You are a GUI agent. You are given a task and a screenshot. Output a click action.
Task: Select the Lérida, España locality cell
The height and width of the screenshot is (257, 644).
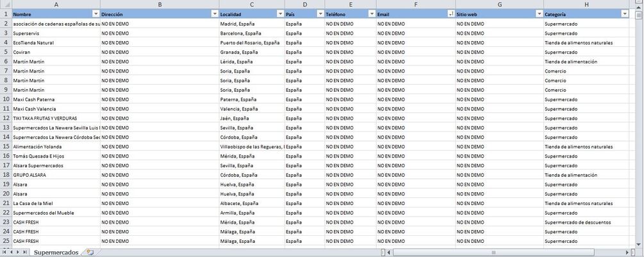(252, 62)
